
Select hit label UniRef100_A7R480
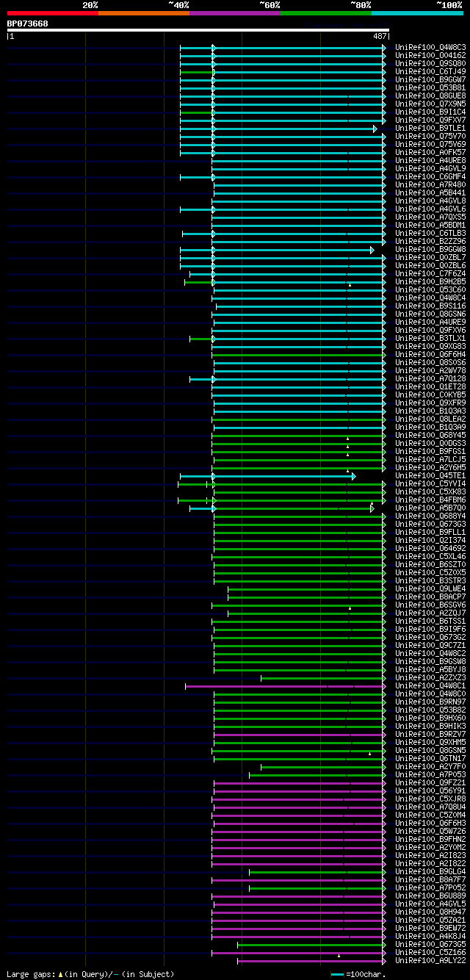[430, 184]
